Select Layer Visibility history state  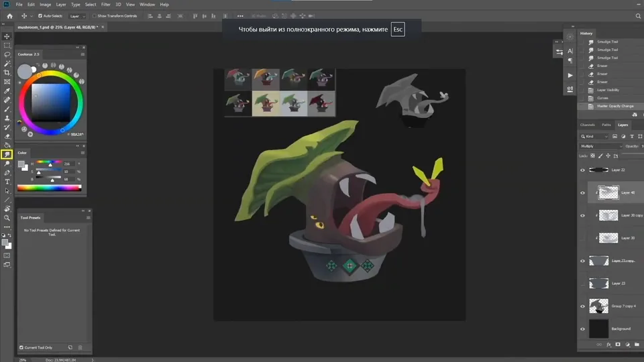click(608, 90)
